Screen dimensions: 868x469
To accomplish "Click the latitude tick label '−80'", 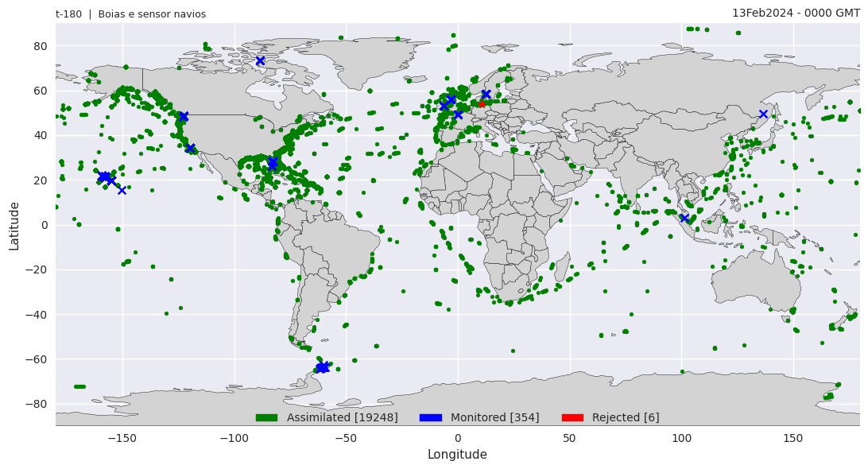I will pos(37,405).
